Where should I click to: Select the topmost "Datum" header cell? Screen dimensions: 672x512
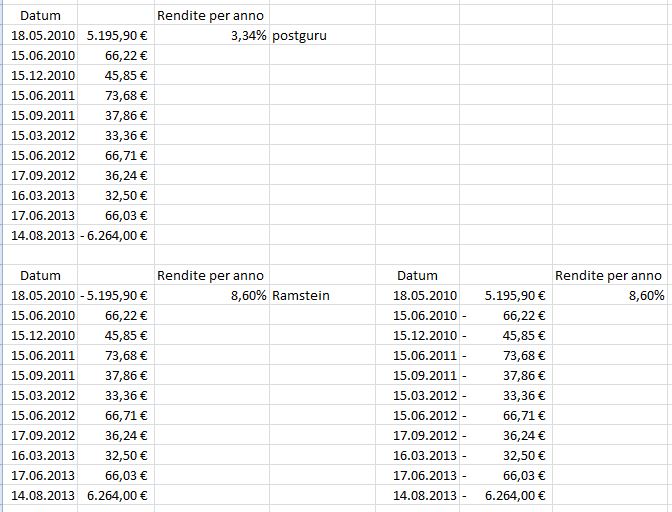click(41, 16)
